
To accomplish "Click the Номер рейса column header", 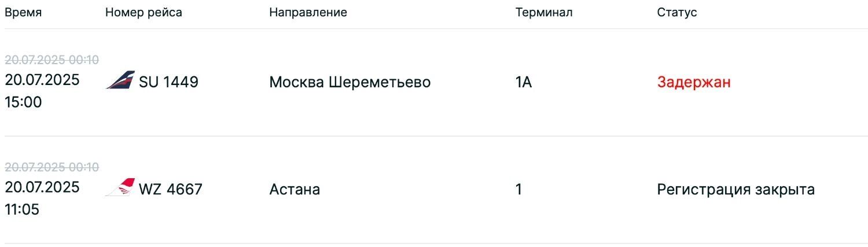I will click(144, 12).
